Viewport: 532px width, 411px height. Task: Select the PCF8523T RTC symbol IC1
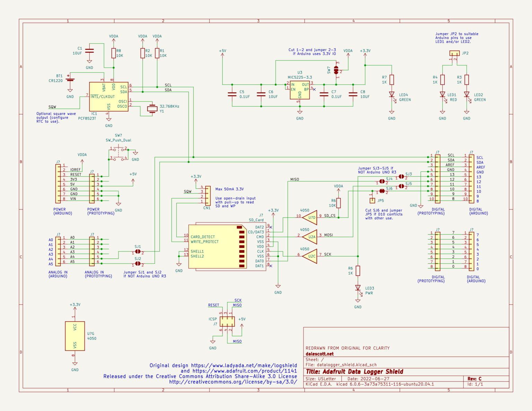tap(108, 96)
